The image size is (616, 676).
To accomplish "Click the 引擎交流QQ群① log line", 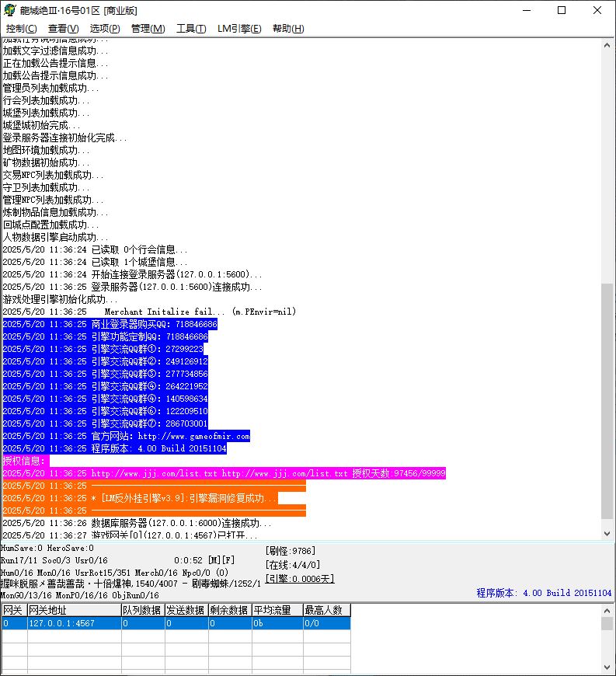I will point(103,349).
